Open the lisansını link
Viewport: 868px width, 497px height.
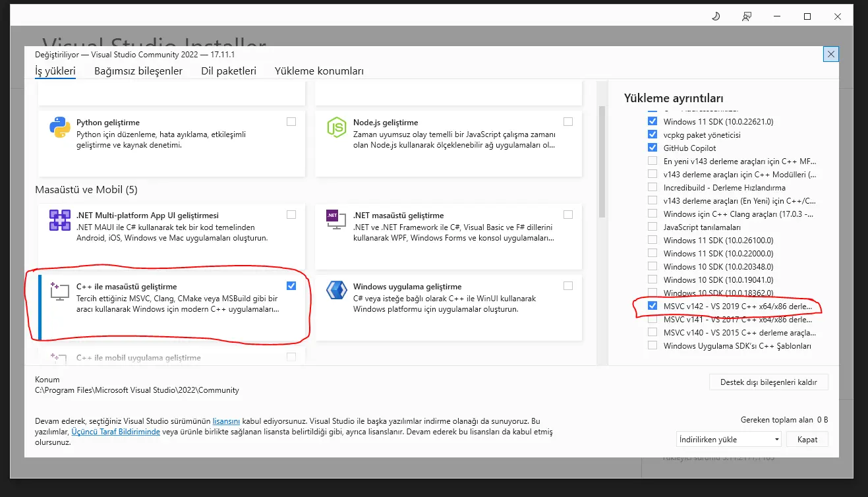[226, 421]
